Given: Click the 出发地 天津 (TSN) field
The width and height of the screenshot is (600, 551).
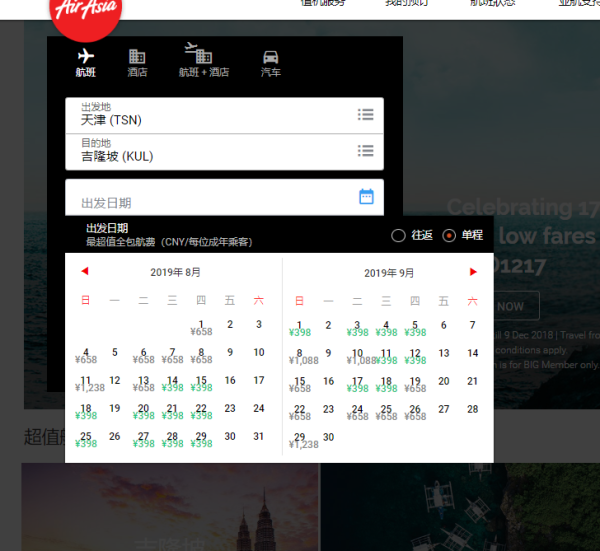Looking at the screenshot, I should [225, 116].
